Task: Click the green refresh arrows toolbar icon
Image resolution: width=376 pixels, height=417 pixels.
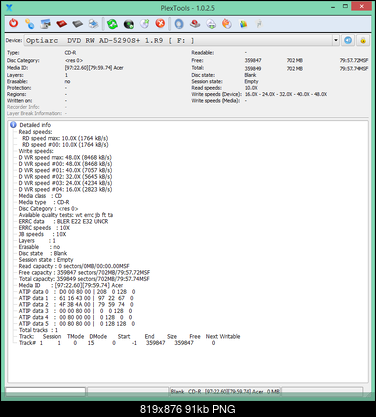Action: (112, 24)
